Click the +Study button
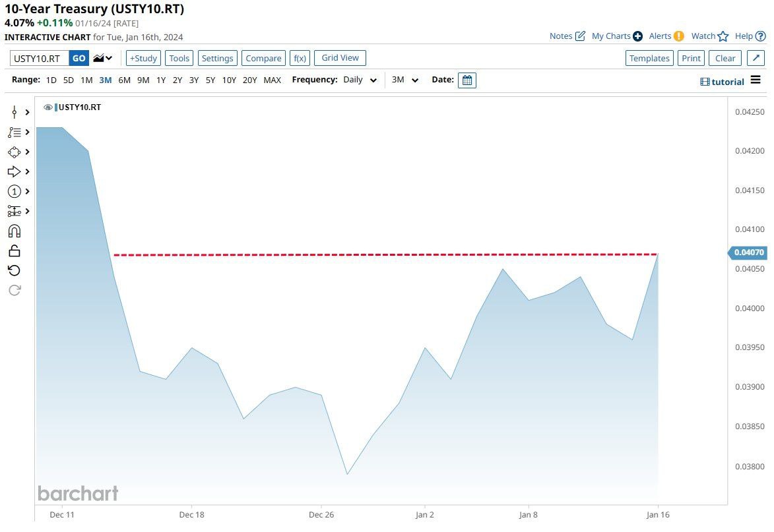The height and width of the screenshot is (532, 774). pos(143,58)
